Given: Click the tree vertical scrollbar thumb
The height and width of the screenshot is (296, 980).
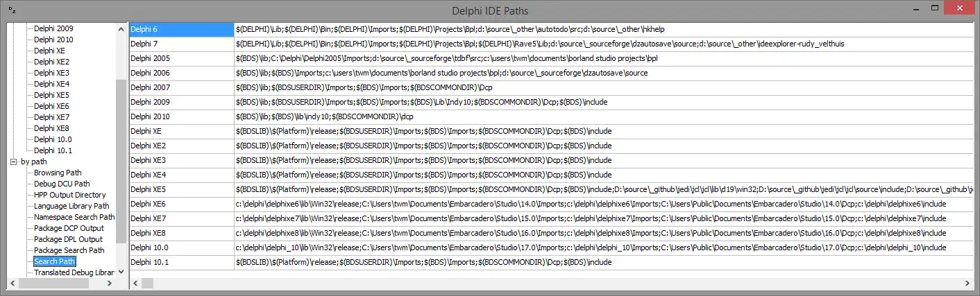Looking at the screenshot, I should 121,161.
